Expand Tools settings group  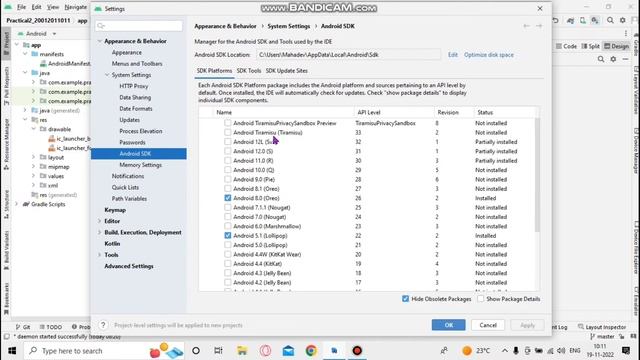point(100,255)
